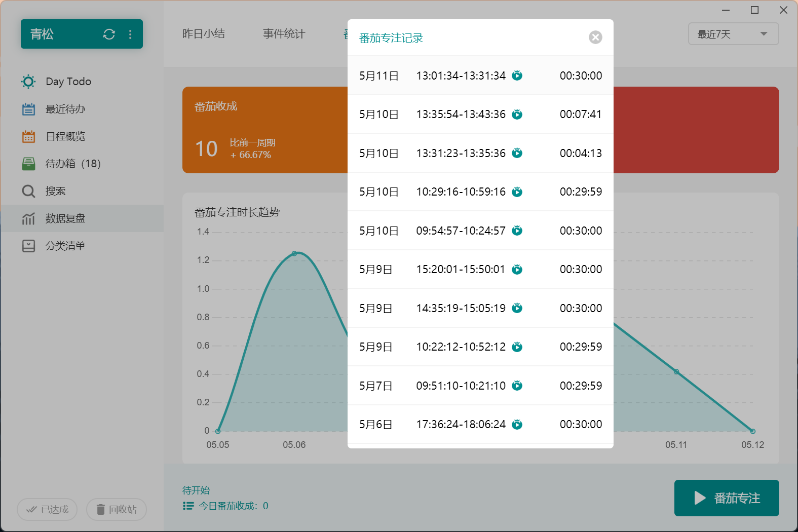Click the 05.05 data point on the chart
Viewport: 798px width, 532px height.
[218, 431]
